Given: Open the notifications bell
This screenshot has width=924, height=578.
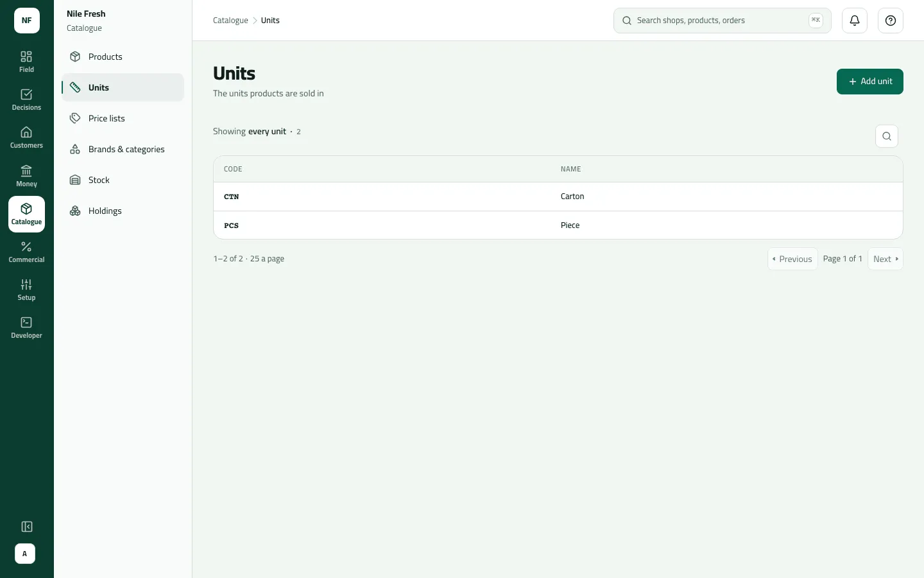Looking at the screenshot, I should [855, 21].
